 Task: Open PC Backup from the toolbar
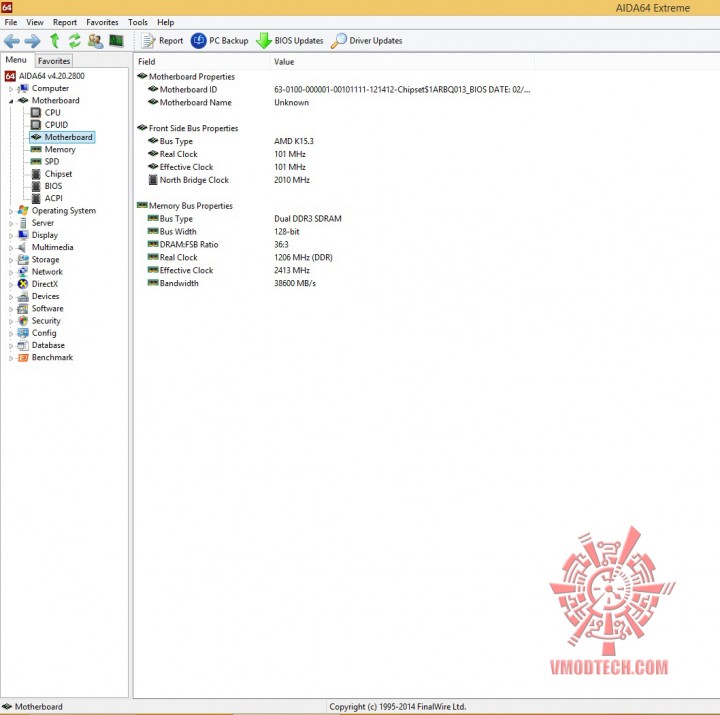(x=219, y=41)
